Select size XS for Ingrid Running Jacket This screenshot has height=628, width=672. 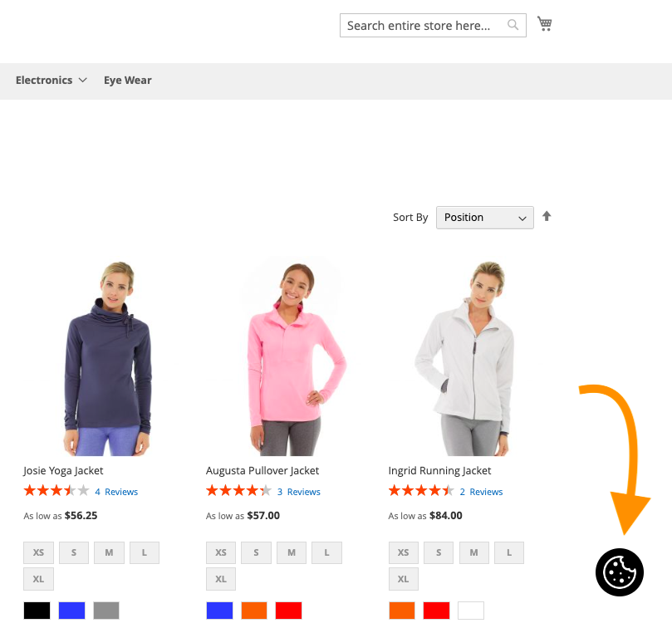point(404,552)
